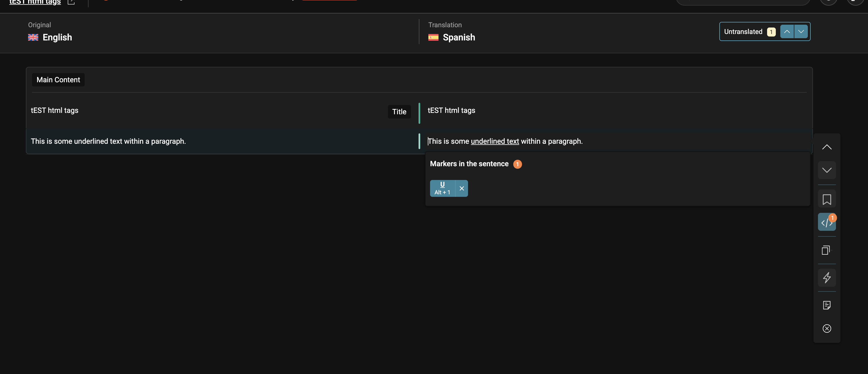Viewport: 868px width, 374px height.
Task: Click the Title tag badge
Action: [399, 112]
